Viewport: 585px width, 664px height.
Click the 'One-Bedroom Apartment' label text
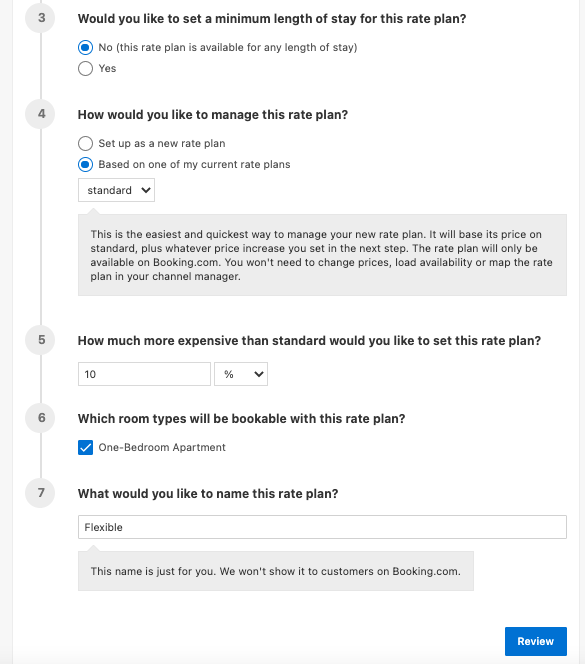click(x=162, y=448)
